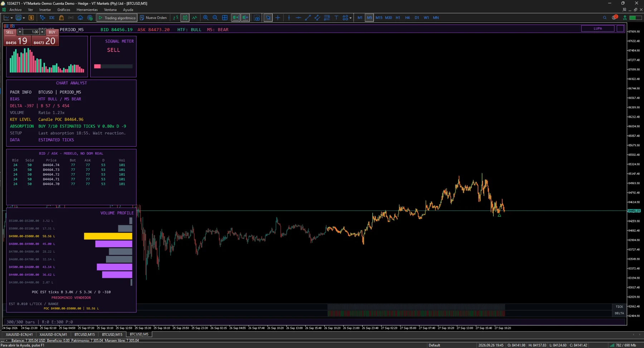Select the crosshair cursor tool
Image resolution: width=644 pixels, height=348 pixels.
pyautogui.click(x=278, y=18)
